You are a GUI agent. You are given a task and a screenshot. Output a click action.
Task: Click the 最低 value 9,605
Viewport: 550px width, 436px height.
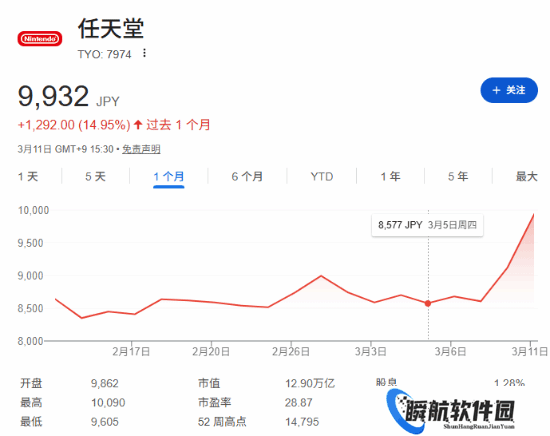coord(105,422)
